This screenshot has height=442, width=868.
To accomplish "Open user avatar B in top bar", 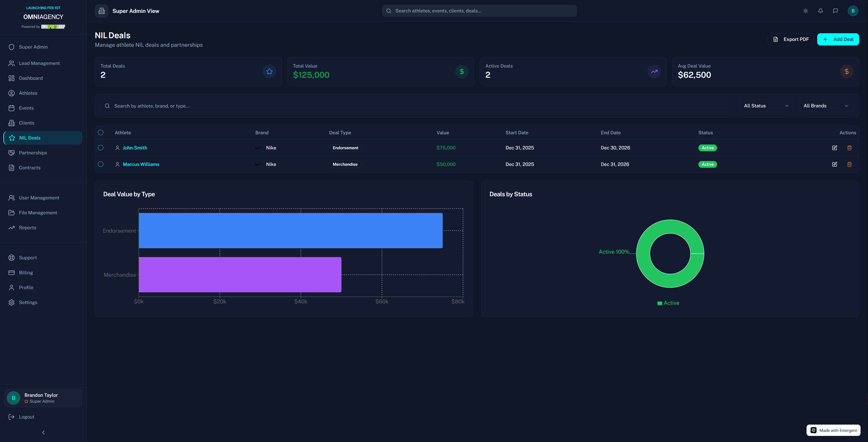I will (x=853, y=11).
